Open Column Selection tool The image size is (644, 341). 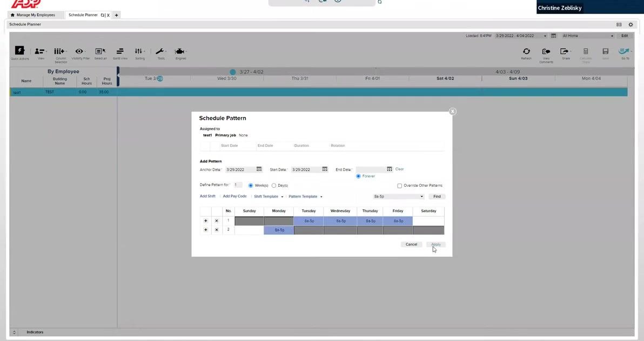pyautogui.click(x=59, y=51)
